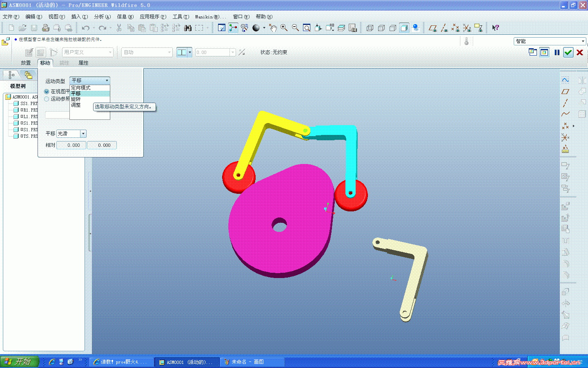
Task: Open the binoculars find tool
Action: [x=188, y=28]
